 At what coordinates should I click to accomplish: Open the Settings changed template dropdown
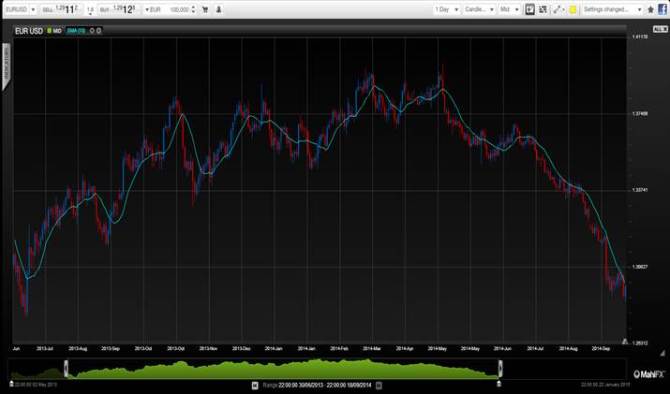click(613, 9)
